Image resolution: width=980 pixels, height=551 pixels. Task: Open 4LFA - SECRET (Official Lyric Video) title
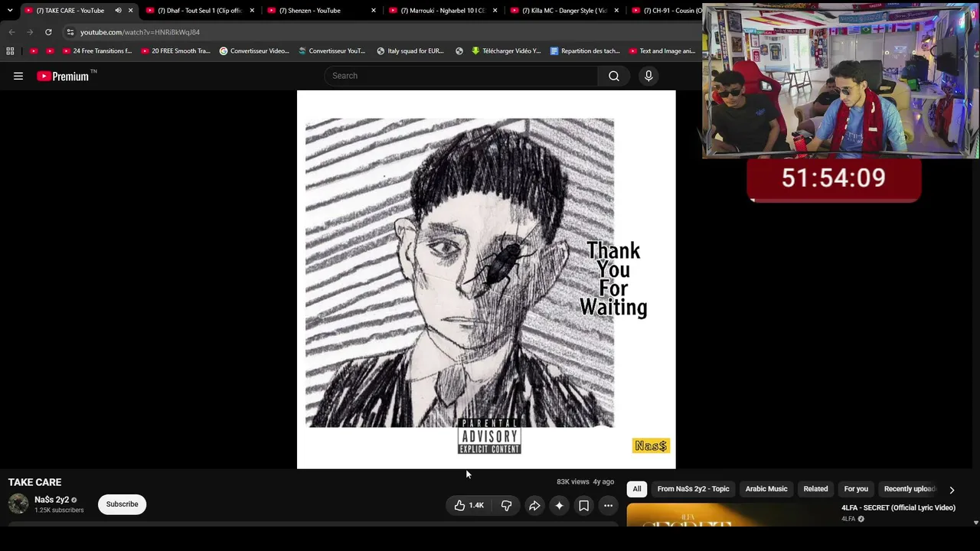click(898, 508)
